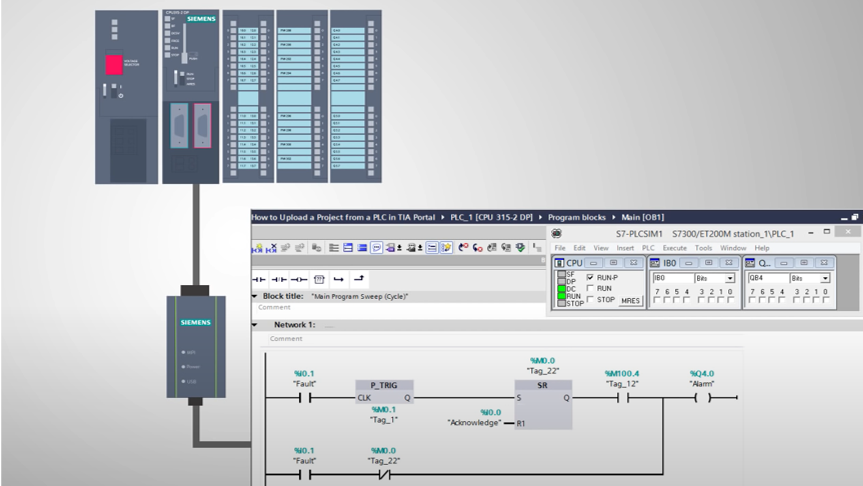The height and width of the screenshot is (486, 863).
Task: Click the blue-and-white open all networks icon
Action: click(x=348, y=248)
